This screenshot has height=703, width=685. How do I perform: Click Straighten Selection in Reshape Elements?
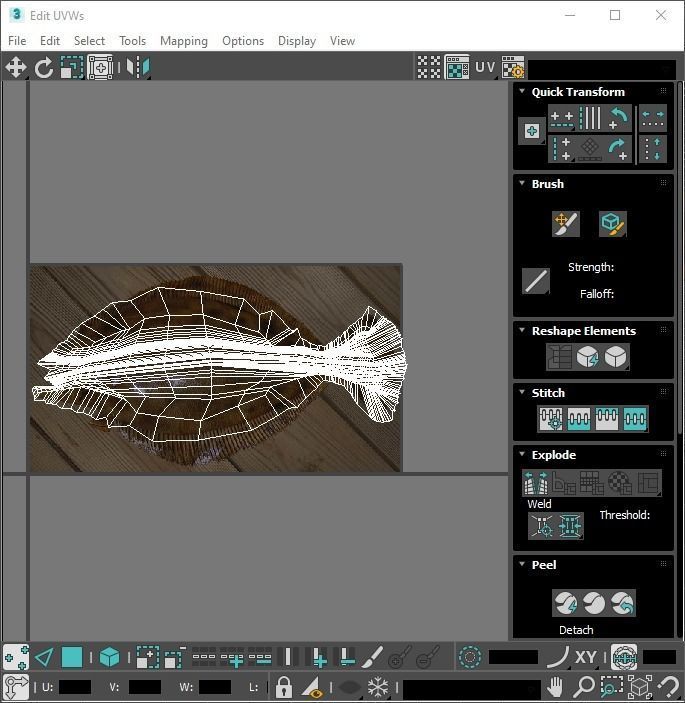click(560, 357)
